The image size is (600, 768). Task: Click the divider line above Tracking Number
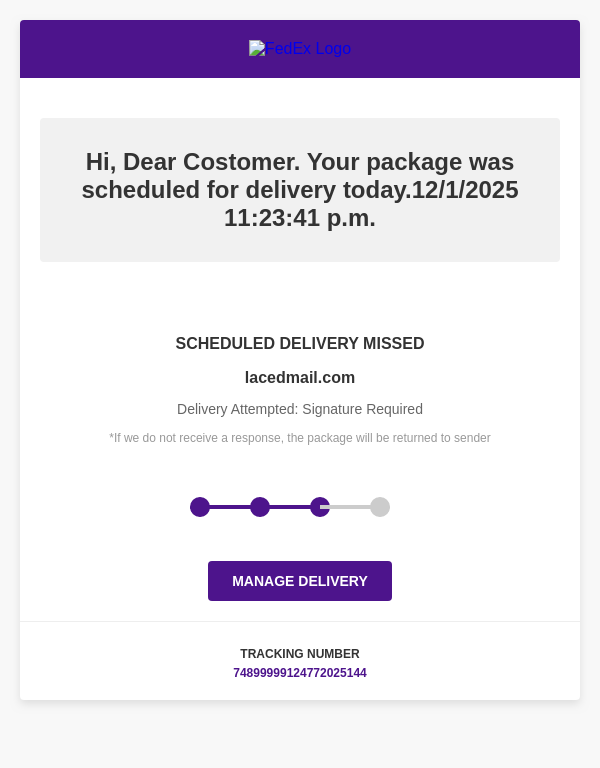point(300,622)
